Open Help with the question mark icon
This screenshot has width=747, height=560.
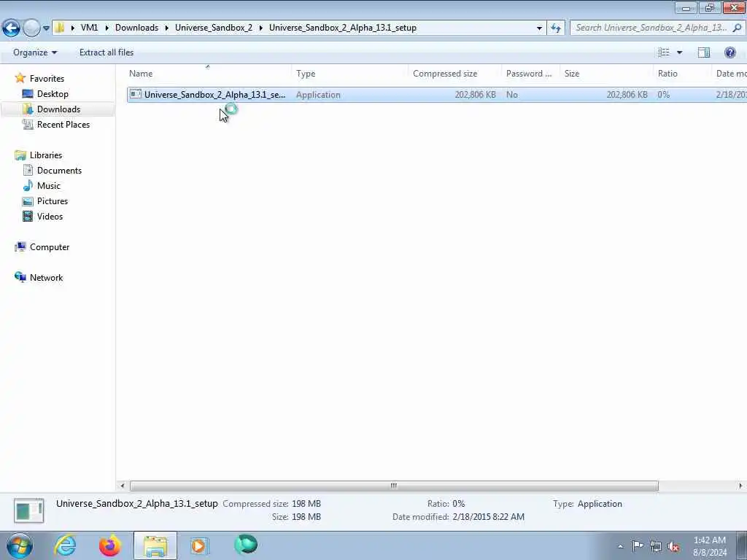729,52
